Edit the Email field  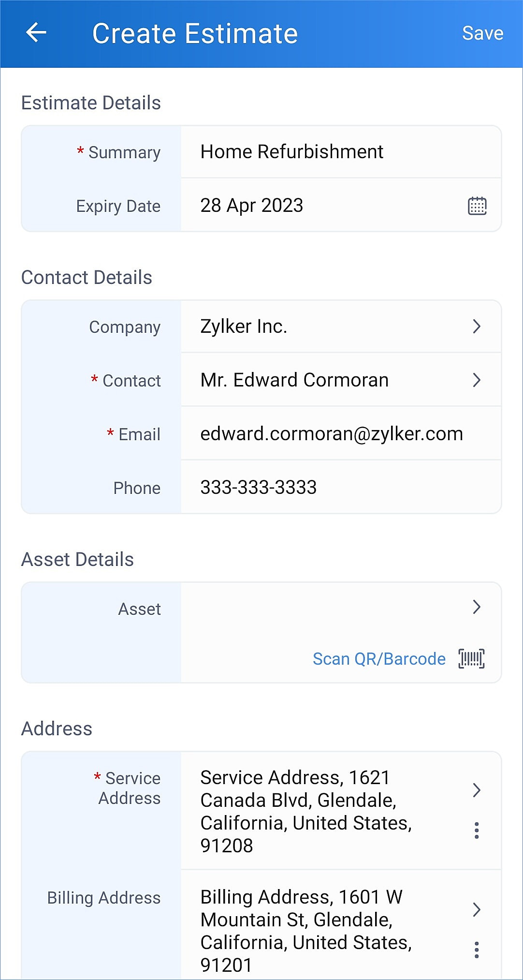click(x=341, y=434)
